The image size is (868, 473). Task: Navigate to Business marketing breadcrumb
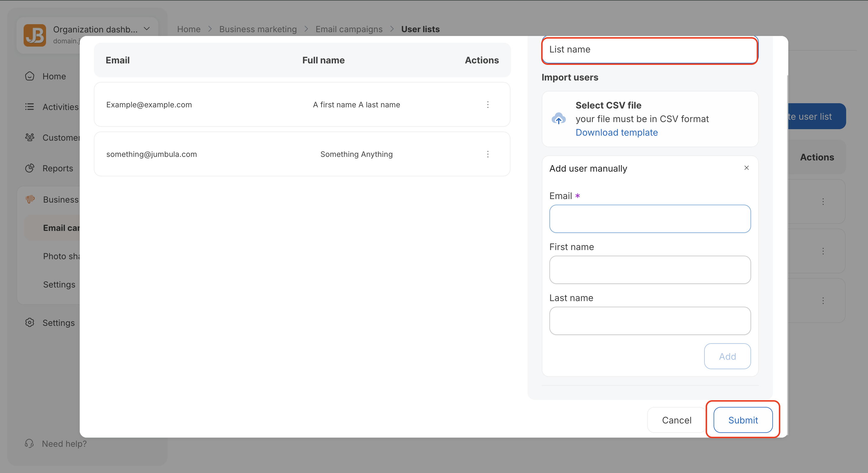pyautogui.click(x=258, y=29)
